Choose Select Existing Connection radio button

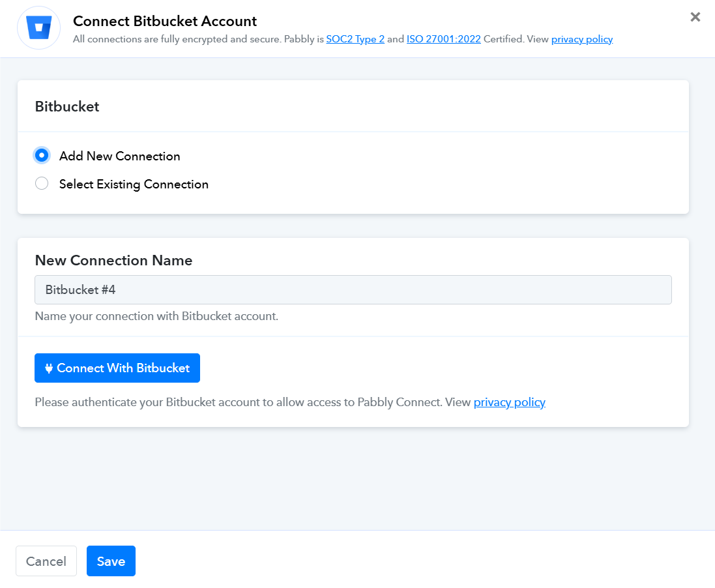[42, 183]
